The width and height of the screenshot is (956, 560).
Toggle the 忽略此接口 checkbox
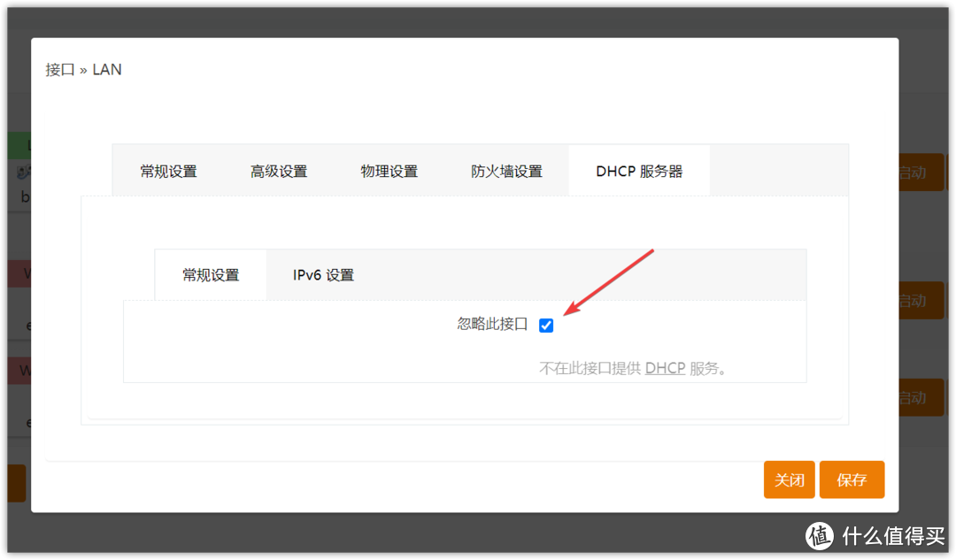pyautogui.click(x=546, y=326)
